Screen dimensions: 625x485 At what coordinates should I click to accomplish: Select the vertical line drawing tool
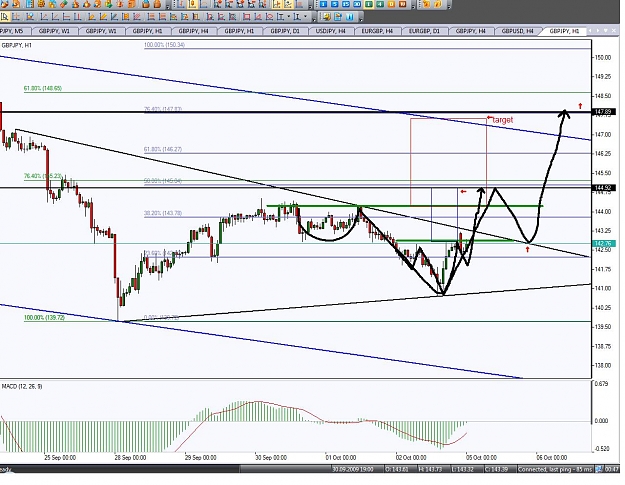[x=77, y=17]
